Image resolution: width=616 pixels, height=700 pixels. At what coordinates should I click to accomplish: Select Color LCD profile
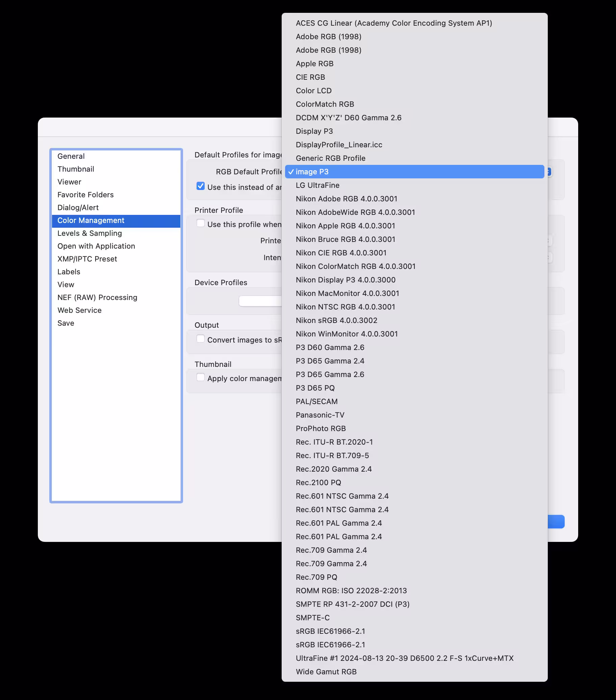pos(414,91)
